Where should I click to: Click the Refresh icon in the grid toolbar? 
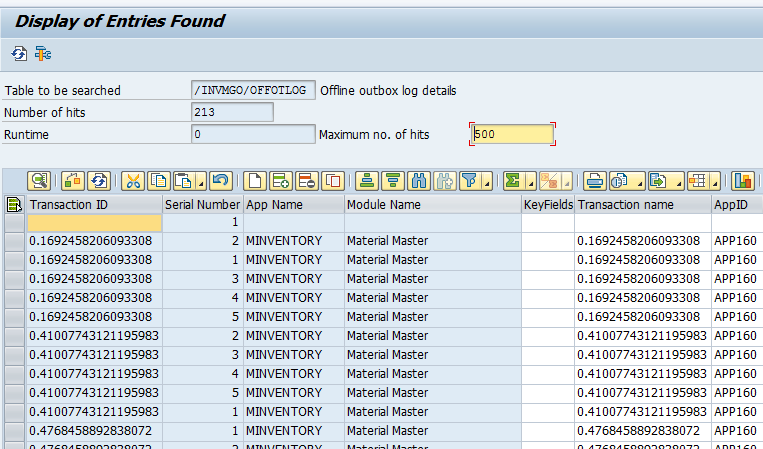pyautogui.click(x=98, y=181)
